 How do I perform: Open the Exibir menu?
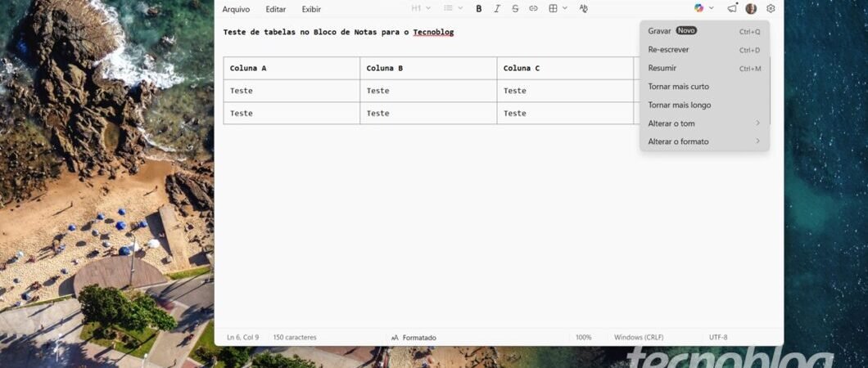[311, 9]
